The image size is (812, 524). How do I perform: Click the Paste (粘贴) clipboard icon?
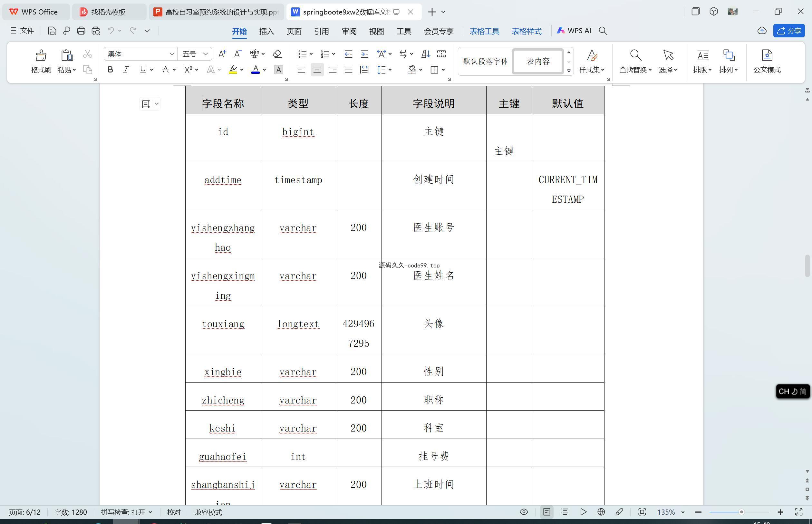[67, 55]
